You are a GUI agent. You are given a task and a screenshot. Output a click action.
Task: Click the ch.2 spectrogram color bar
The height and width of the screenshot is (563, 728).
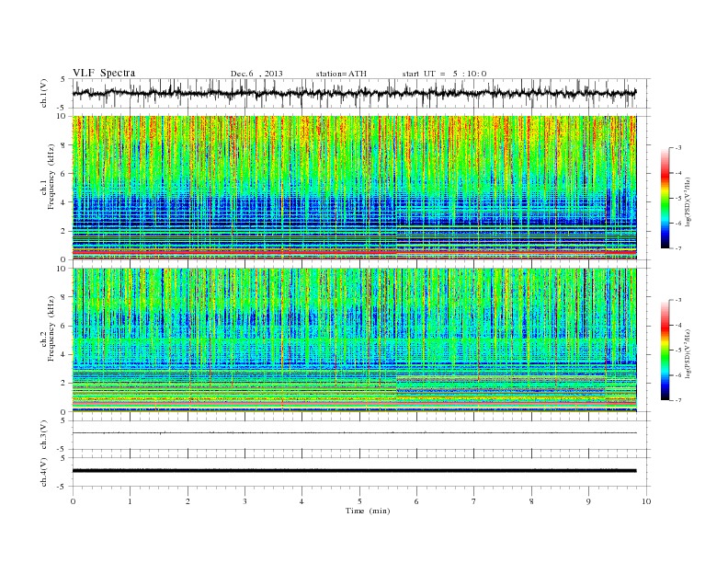(x=665, y=350)
